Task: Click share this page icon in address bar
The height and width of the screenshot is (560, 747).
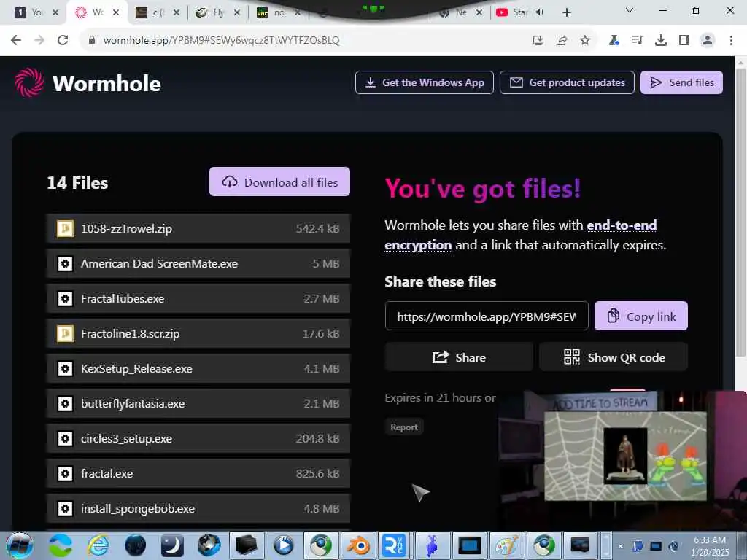Action: [x=562, y=41]
